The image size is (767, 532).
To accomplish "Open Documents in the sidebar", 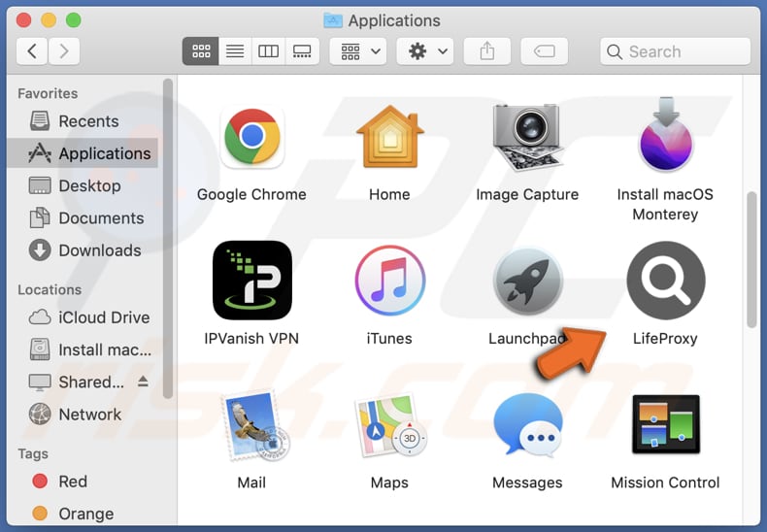I will [x=83, y=218].
